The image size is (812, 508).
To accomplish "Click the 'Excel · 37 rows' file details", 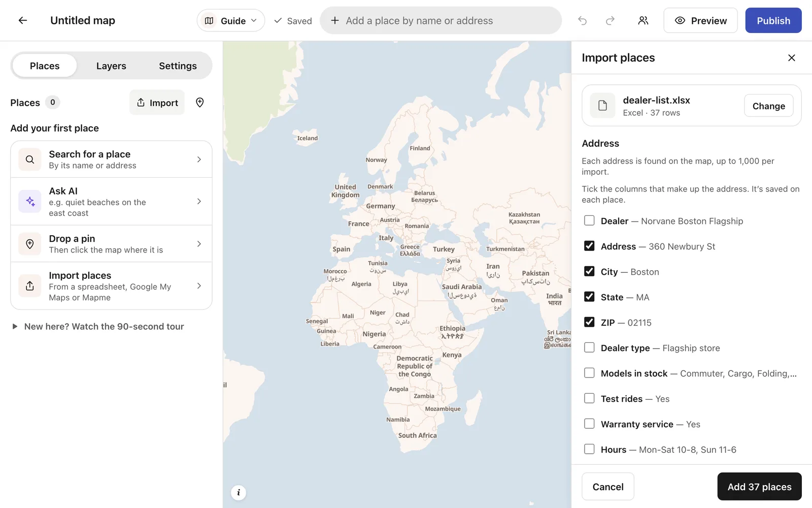I will click(x=651, y=113).
